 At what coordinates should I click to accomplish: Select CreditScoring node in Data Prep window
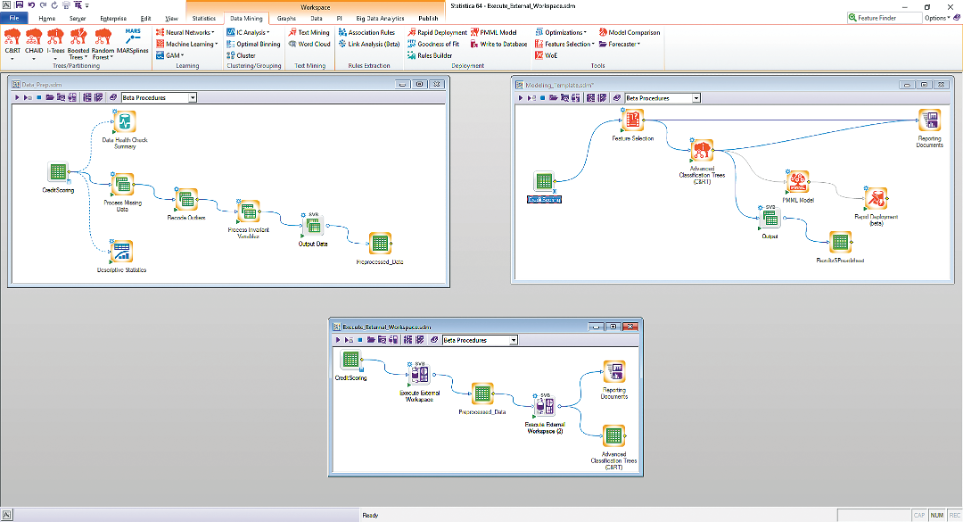click(58, 173)
